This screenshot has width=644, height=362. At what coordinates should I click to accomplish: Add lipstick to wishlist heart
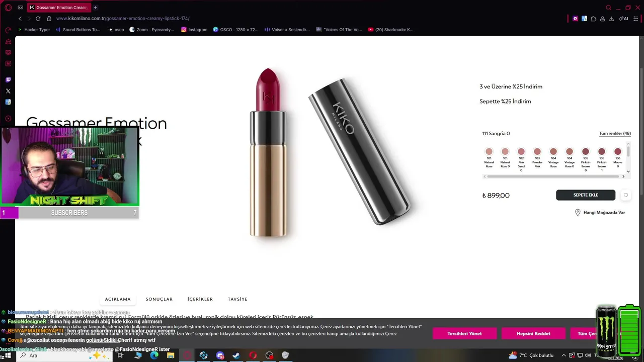click(625, 195)
